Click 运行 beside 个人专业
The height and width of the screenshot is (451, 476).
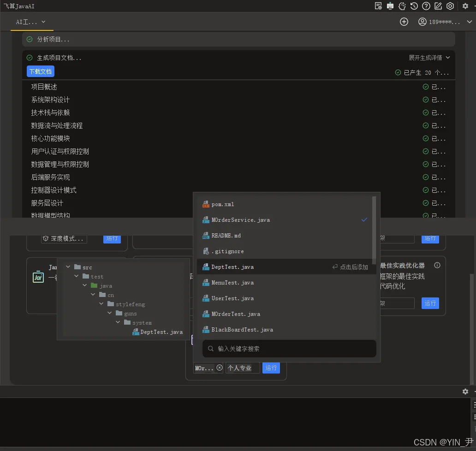[x=271, y=368]
